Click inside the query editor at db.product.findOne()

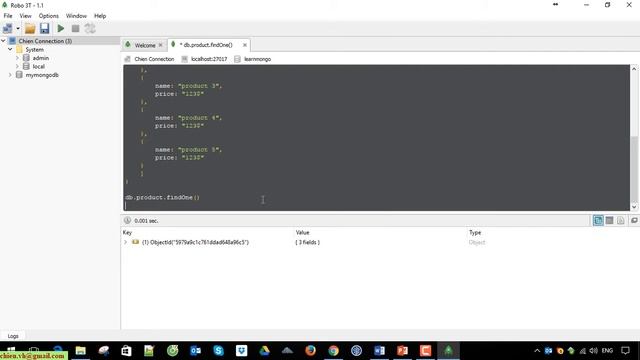(x=162, y=198)
